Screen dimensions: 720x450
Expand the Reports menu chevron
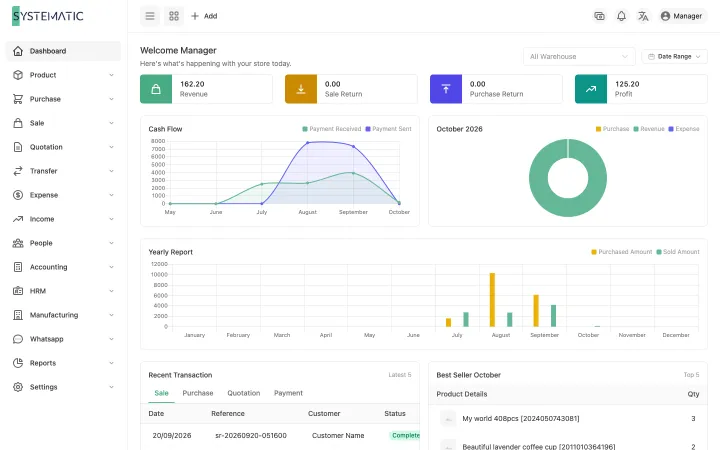(x=111, y=363)
